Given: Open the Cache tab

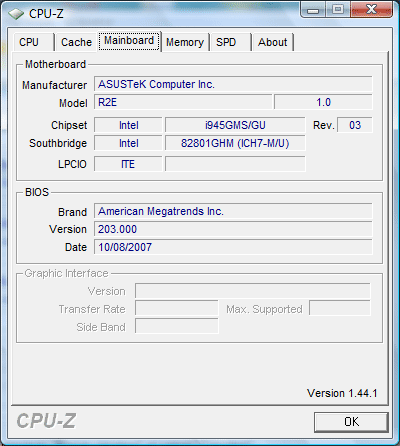Looking at the screenshot, I should tap(76, 42).
